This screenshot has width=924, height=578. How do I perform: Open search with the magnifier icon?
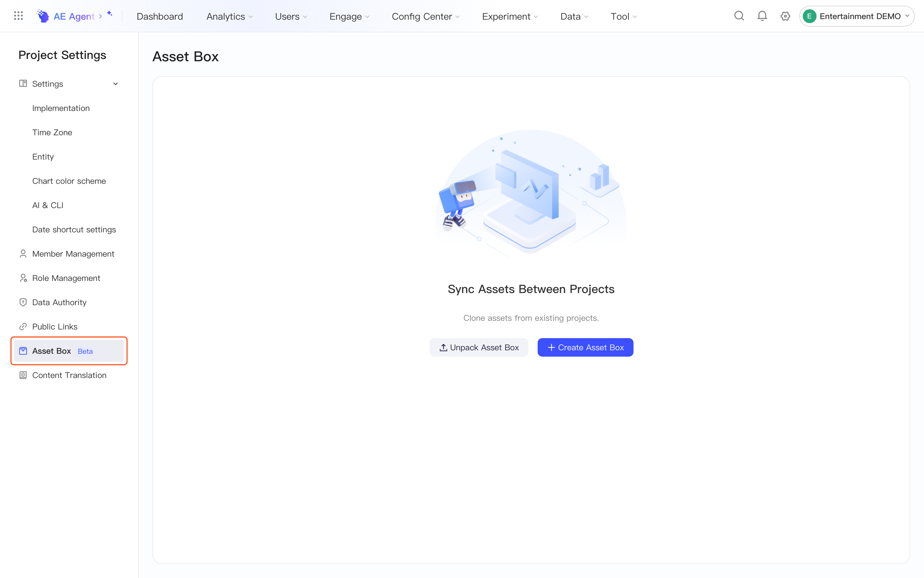739,16
